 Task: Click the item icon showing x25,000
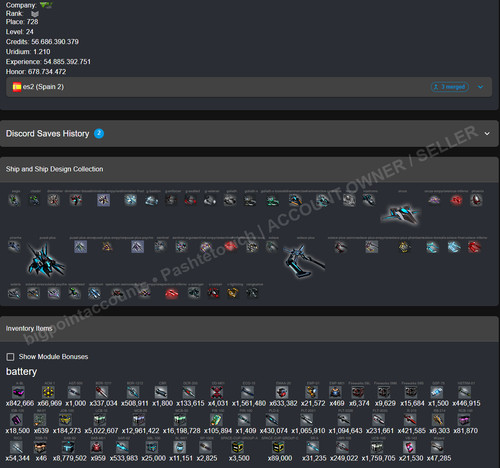tap(152, 447)
